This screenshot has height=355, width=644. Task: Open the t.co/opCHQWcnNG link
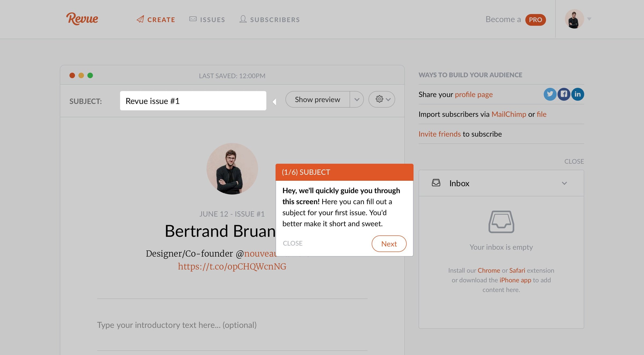pos(232,266)
